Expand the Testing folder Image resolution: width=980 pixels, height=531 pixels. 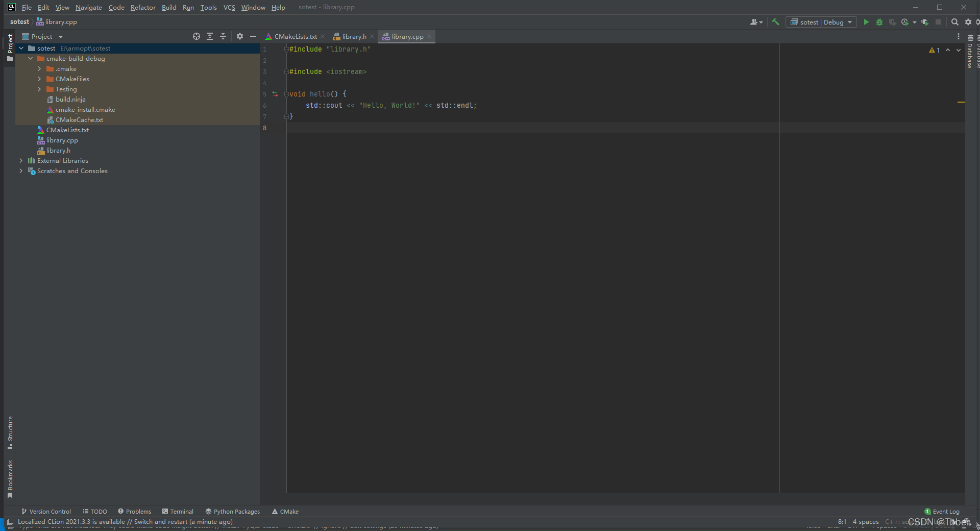pos(40,89)
